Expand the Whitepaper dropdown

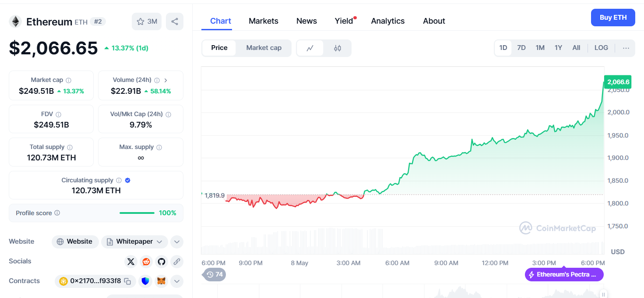pyautogui.click(x=134, y=241)
